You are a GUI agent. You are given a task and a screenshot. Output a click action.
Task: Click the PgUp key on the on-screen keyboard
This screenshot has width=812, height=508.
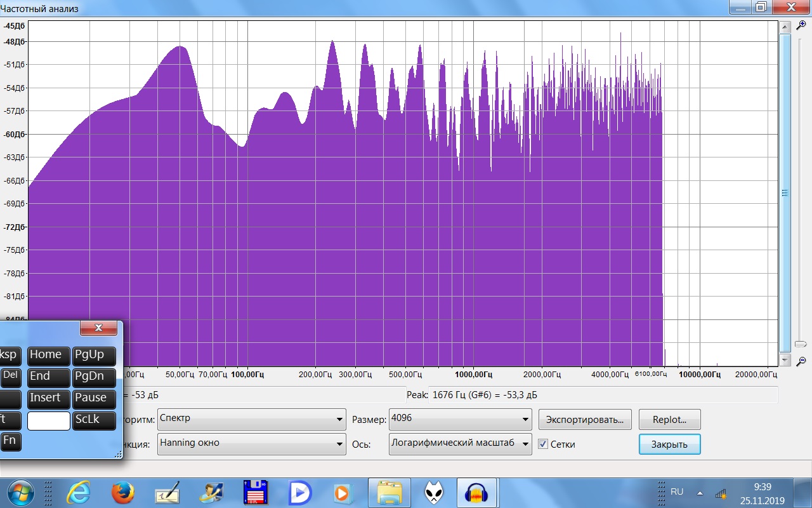point(95,356)
